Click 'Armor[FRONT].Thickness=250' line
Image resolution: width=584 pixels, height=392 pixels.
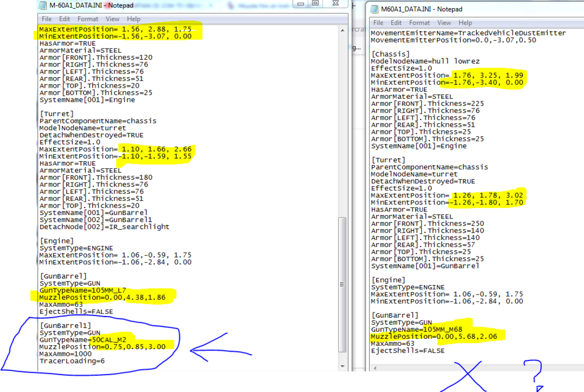[x=427, y=224]
